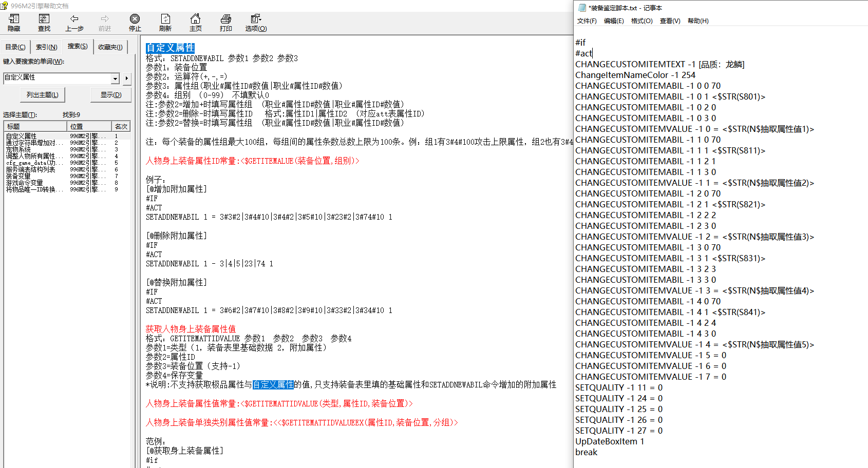Expand the search flyout arrow button

(127, 79)
